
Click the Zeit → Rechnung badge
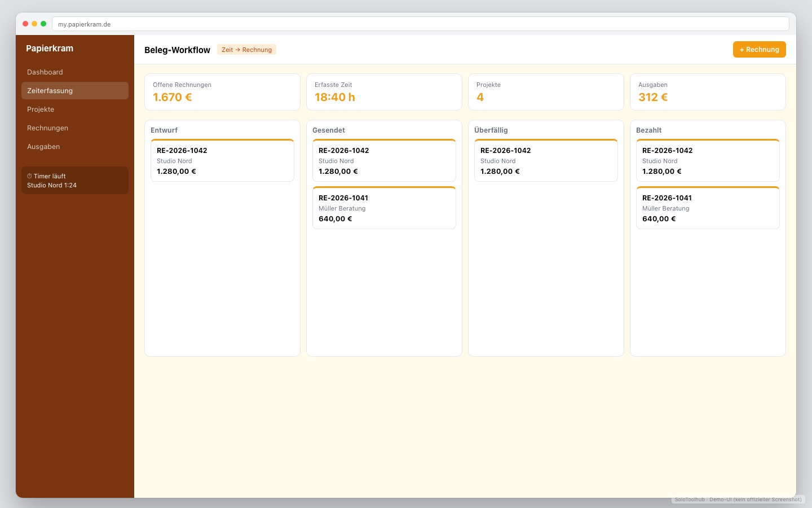click(x=246, y=50)
